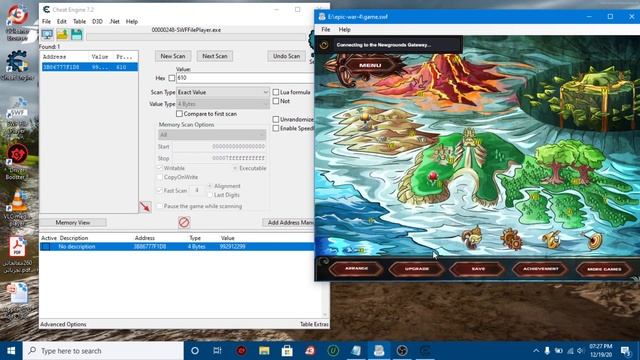The width and height of the screenshot is (640, 360).
Task: Click the game's MORE GAMES button
Action: [x=604, y=269]
